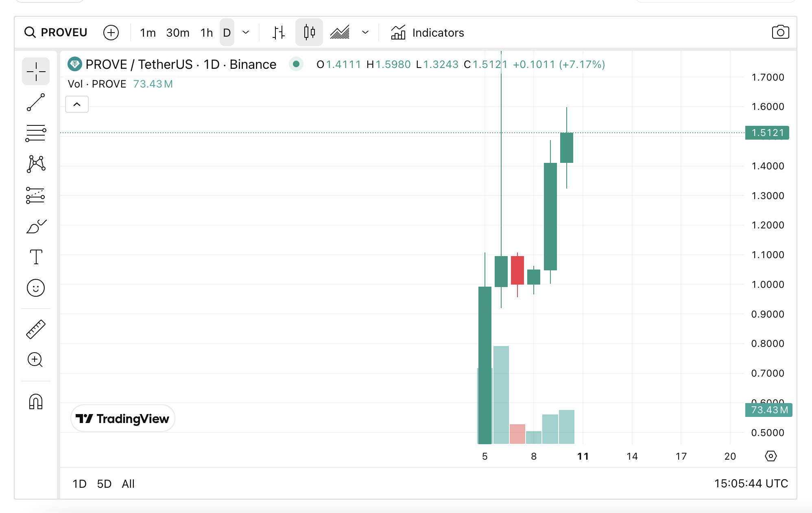Open the timeframe dropdown chevron
This screenshot has height=513, width=812.
[246, 33]
